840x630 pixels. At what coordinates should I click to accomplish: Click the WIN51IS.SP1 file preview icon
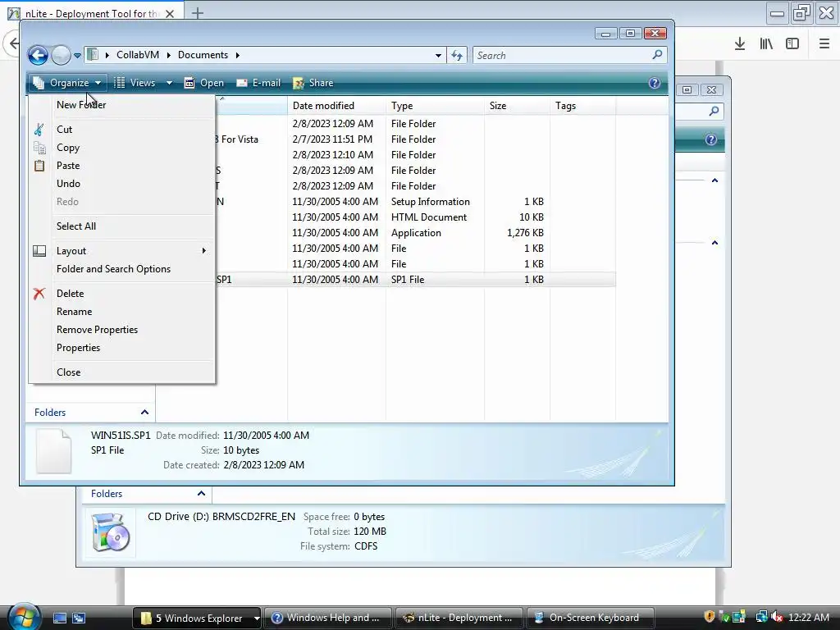[53, 451]
